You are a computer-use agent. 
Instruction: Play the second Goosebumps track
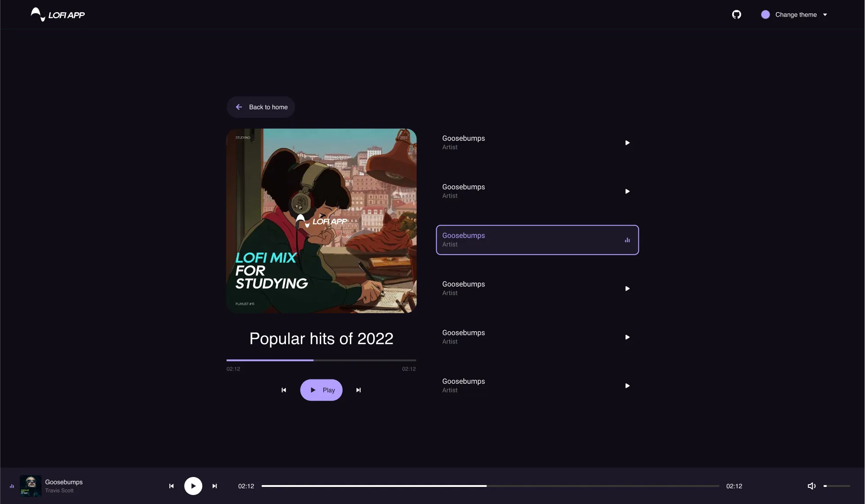click(x=627, y=191)
